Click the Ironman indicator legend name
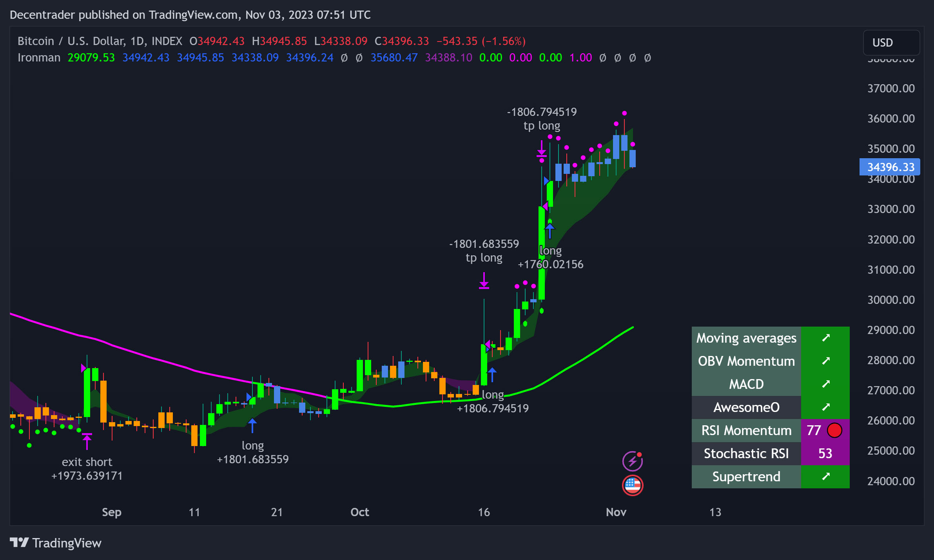This screenshot has width=934, height=560. tap(39, 58)
